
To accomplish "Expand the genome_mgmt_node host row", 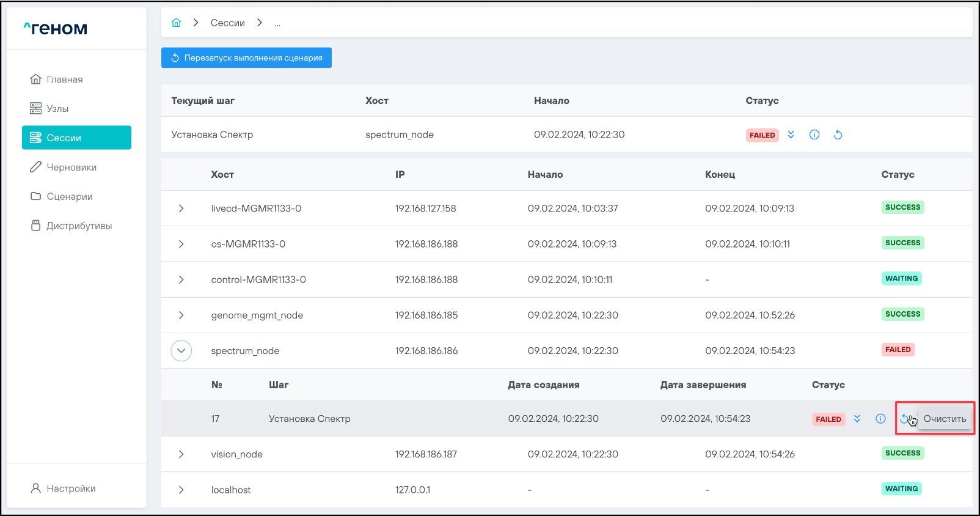I will click(181, 315).
